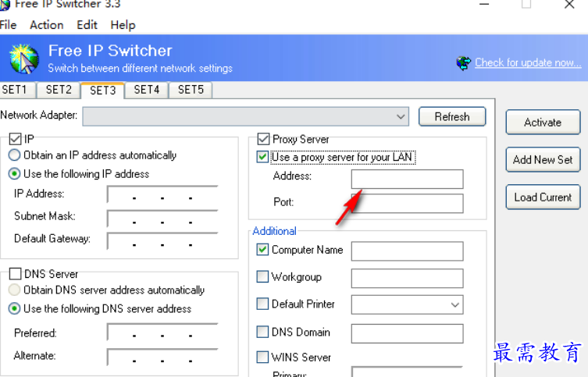Uncheck the Computer Name checkbox
Screen dimensions: 588x377
262,250
